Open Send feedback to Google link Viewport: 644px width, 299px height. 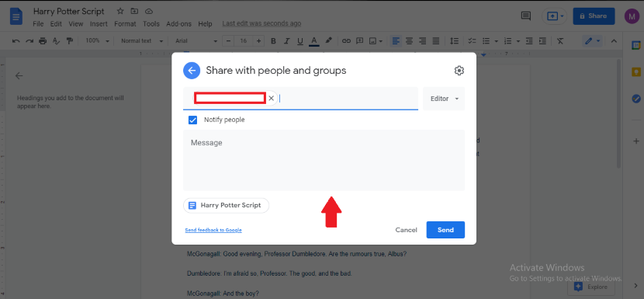[213, 230]
